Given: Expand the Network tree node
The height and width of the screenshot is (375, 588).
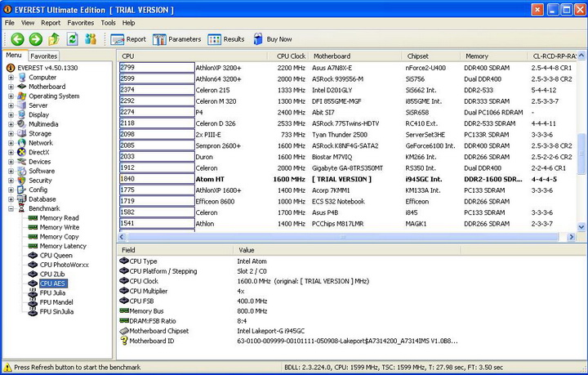Looking at the screenshot, I should click(x=11, y=143).
